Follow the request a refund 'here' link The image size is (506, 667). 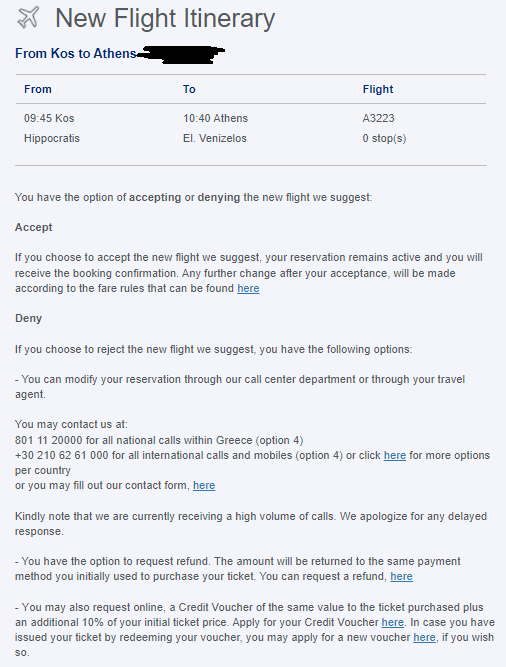coord(401,576)
